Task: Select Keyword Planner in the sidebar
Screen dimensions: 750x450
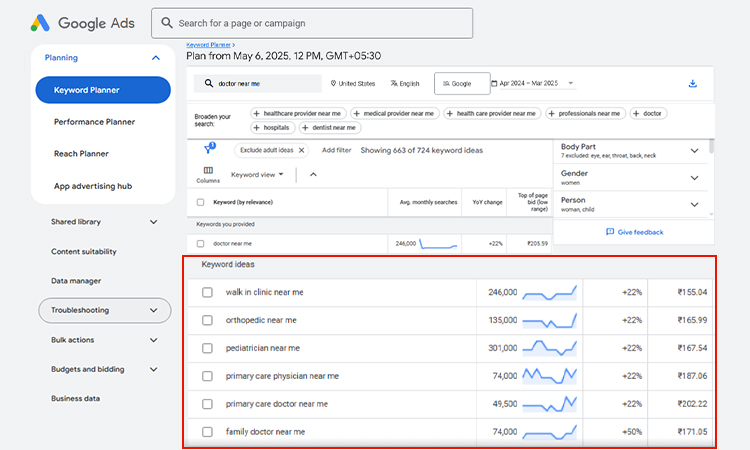Action: 103,90
